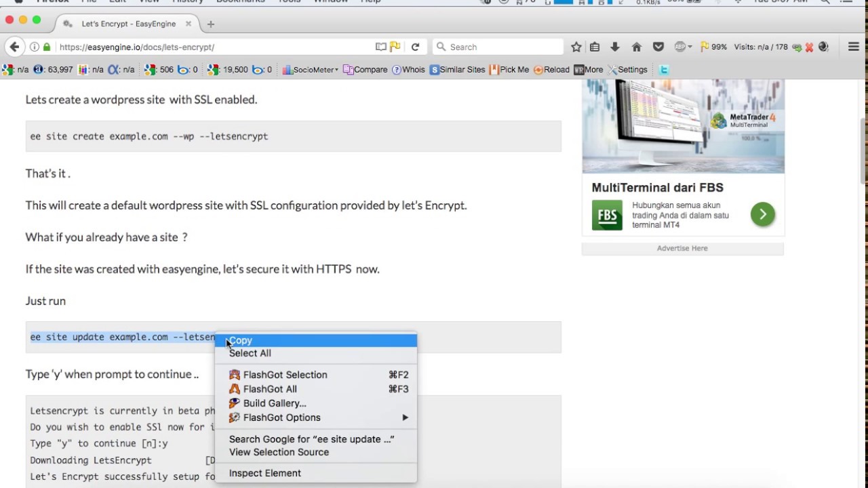
Task: Choose Build Gallery... in context menu
Action: point(316,403)
